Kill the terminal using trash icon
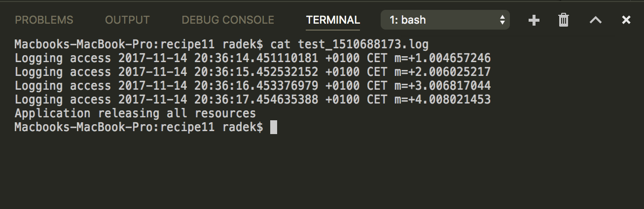 pyautogui.click(x=564, y=20)
